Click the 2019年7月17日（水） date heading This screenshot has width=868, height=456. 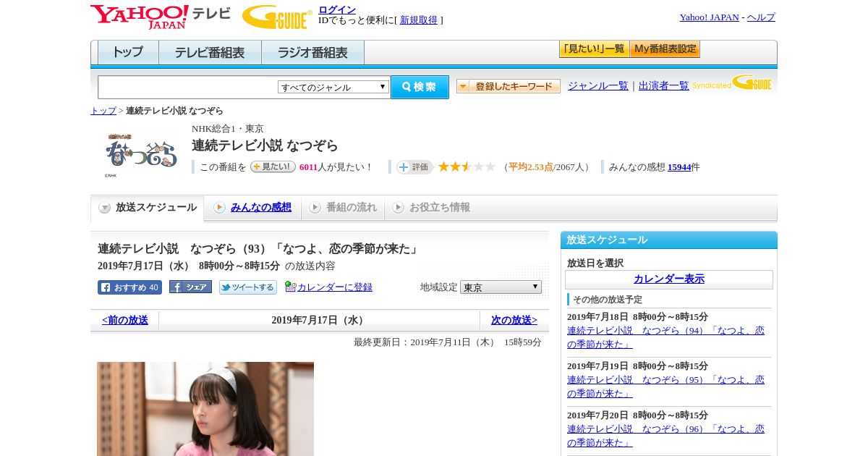(x=319, y=320)
